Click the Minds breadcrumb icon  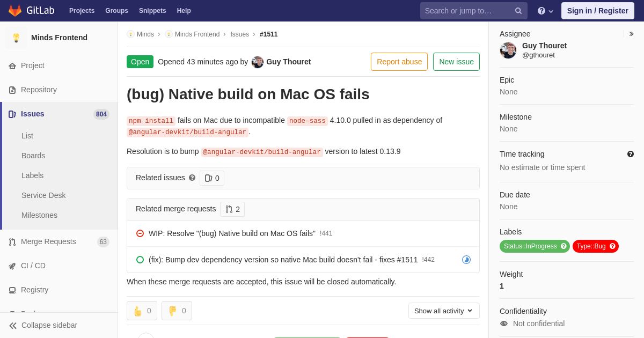click(130, 34)
